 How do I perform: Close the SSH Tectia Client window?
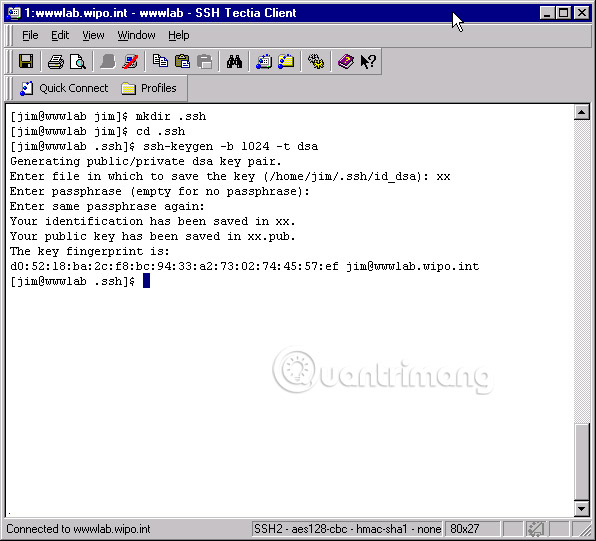(582, 13)
